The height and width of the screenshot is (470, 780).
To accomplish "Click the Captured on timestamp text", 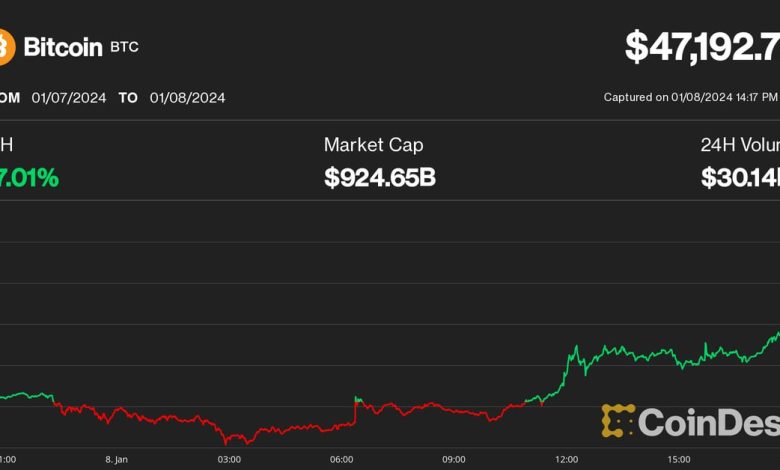I will [x=691, y=98].
